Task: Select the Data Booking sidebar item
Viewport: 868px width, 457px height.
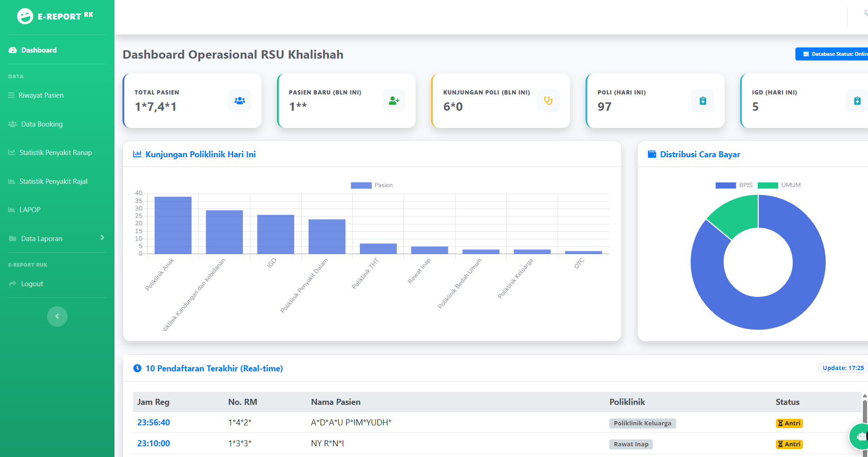Action: (41, 124)
